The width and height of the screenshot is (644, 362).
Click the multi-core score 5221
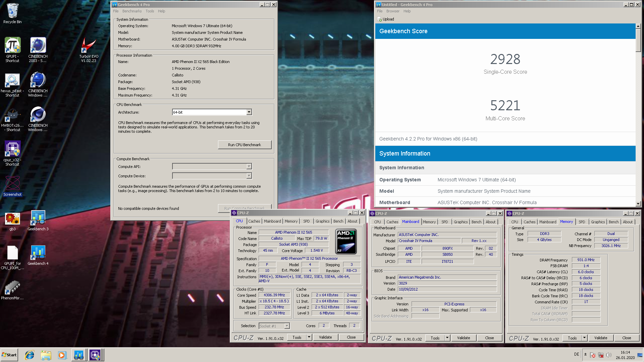505,106
